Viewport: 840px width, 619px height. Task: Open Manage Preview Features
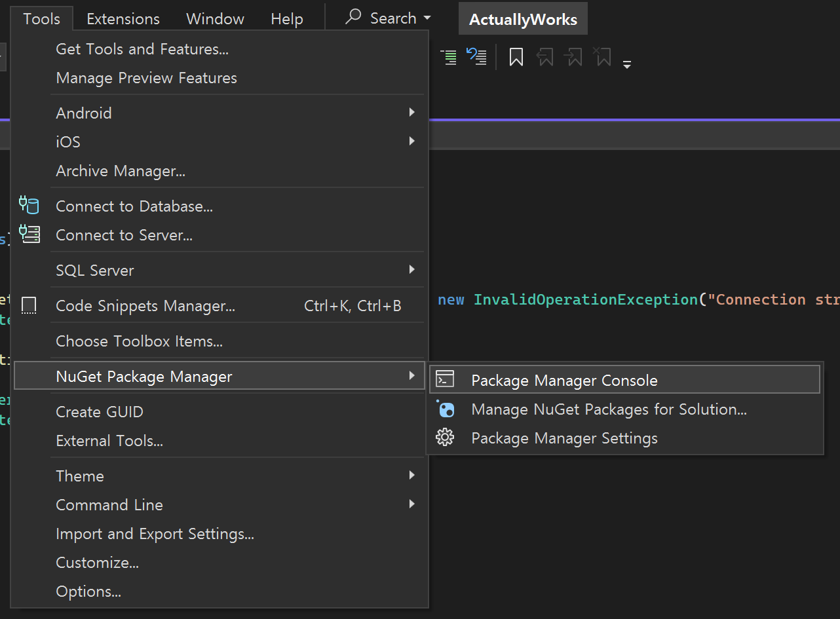tap(220, 78)
